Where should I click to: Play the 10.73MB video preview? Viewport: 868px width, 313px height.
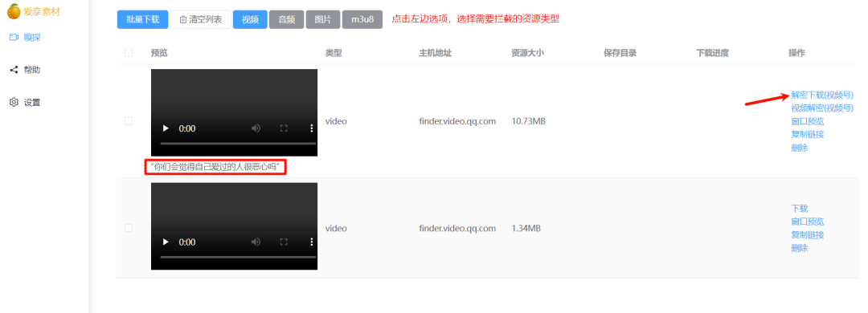(165, 128)
